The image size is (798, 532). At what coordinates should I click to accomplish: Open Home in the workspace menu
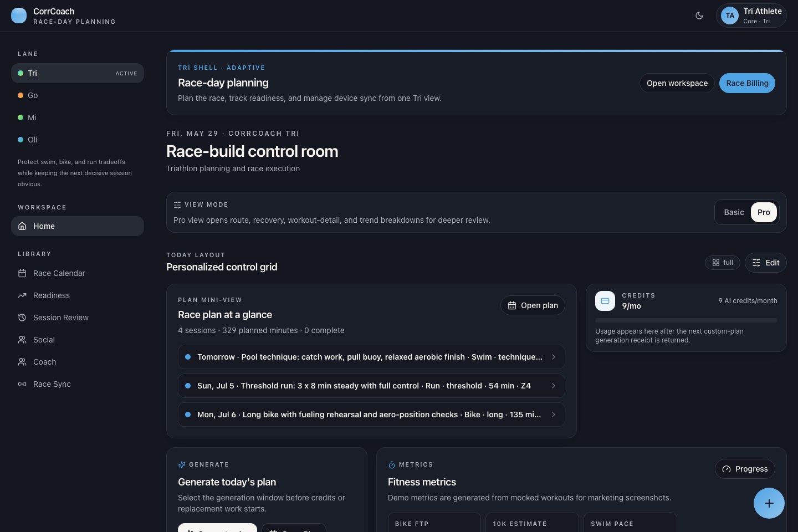78,226
